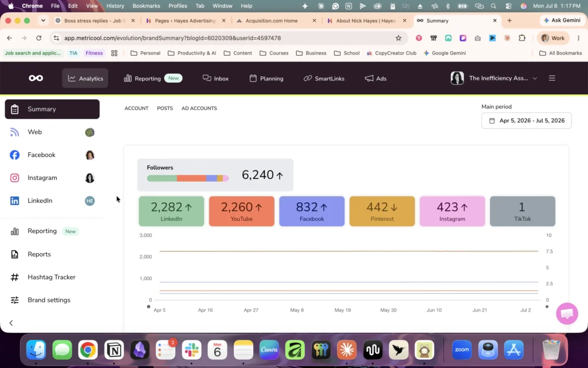
Task: Open Reporting in the top navigation
Action: pyautogui.click(x=153, y=78)
